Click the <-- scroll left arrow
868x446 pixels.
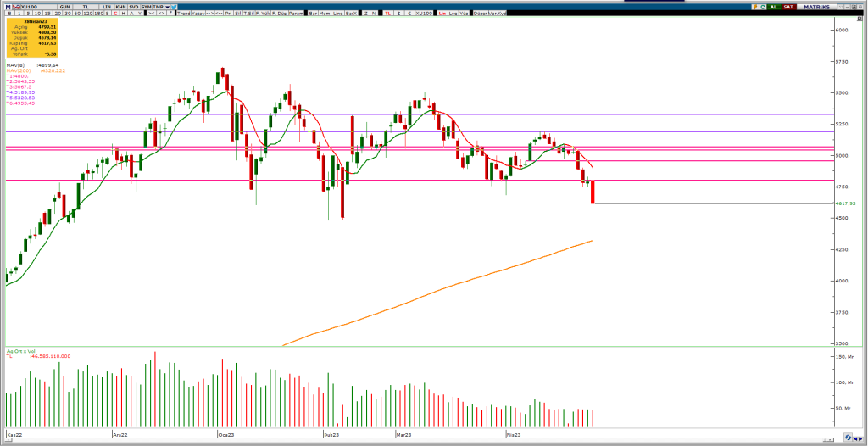pyautogui.click(x=220, y=14)
